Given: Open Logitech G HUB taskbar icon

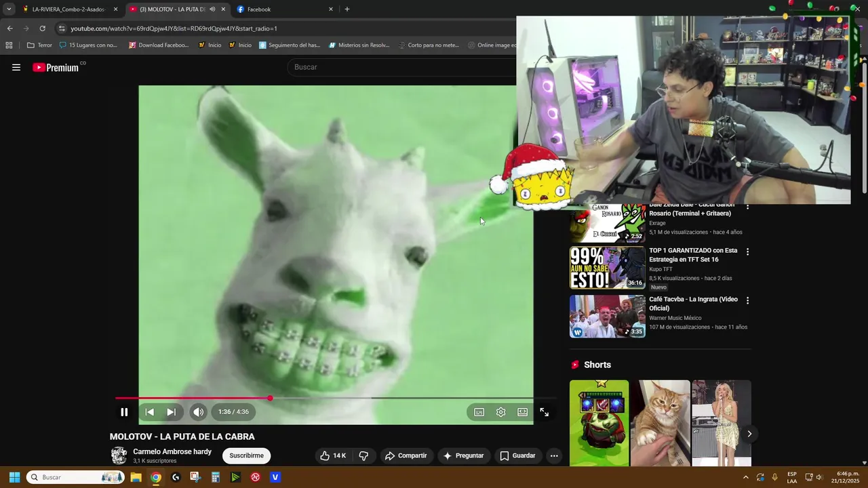Looking at the screenshot, I should [176, 477].
